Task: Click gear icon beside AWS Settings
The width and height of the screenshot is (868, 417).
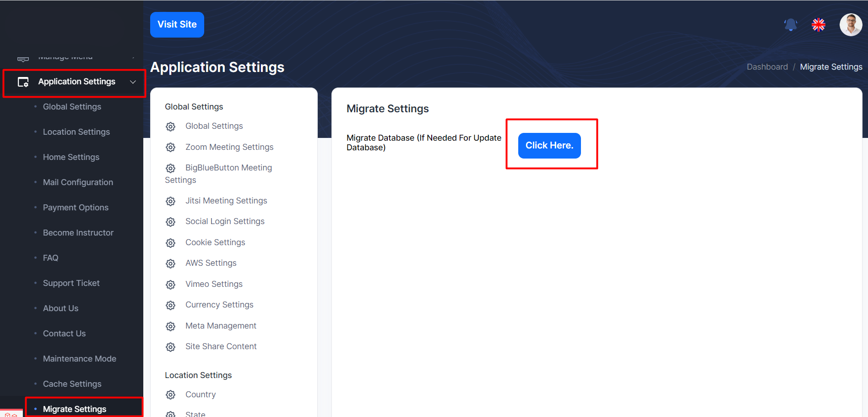Action: point(171,263)
